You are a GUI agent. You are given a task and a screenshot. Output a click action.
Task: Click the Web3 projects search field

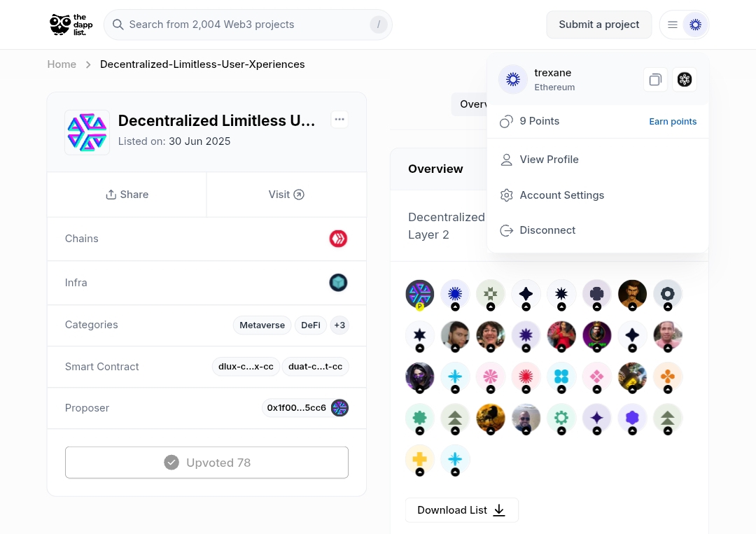[x=248, y=24]
